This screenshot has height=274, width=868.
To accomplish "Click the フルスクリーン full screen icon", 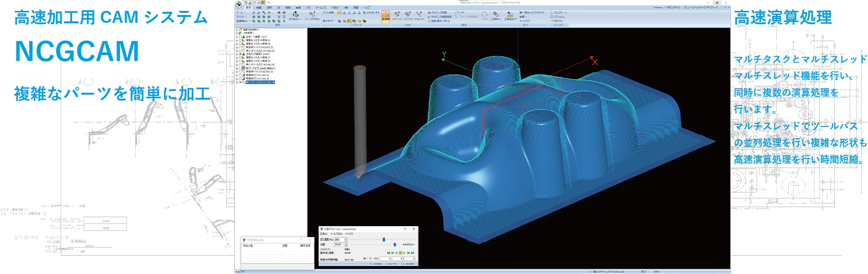I will tap(559, 13).
